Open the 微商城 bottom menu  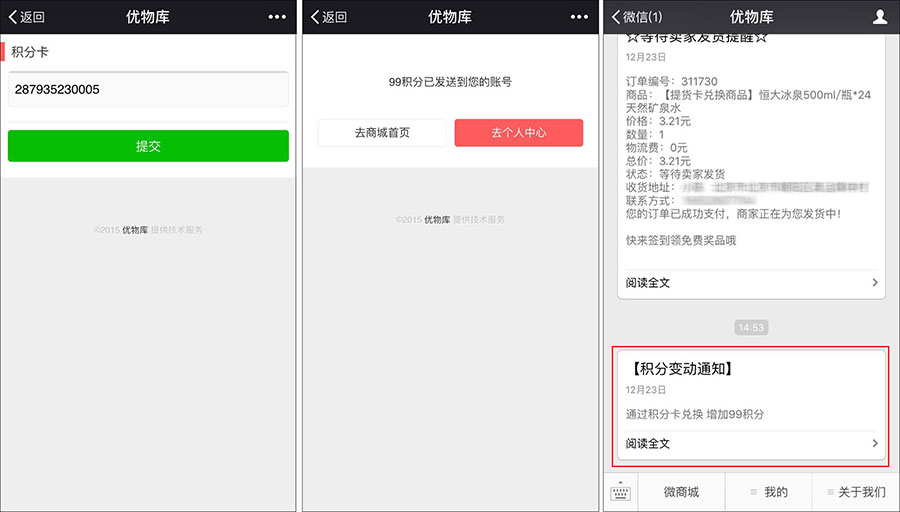pos(681,491)
